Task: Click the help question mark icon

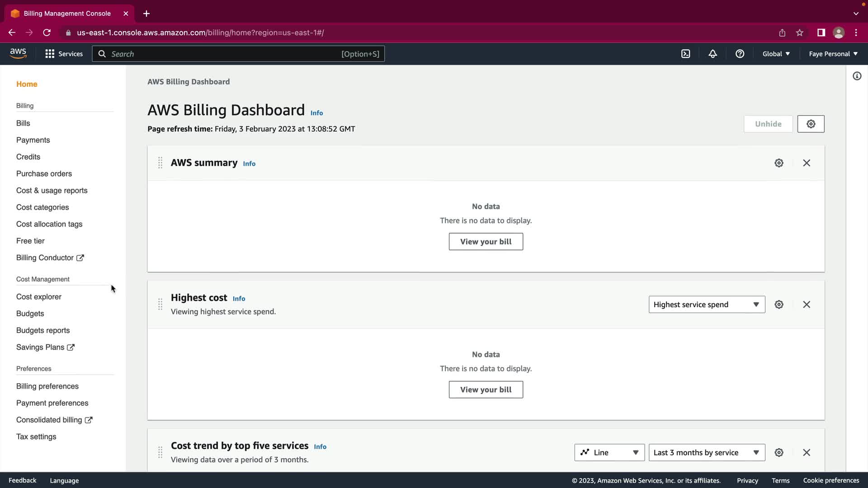Action: (740, 54)
